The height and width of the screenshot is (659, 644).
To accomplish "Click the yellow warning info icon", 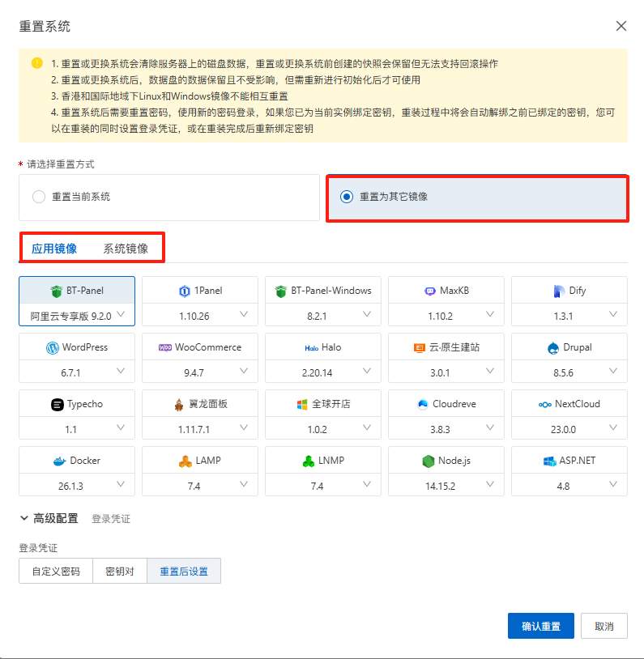I will (37, 63).
